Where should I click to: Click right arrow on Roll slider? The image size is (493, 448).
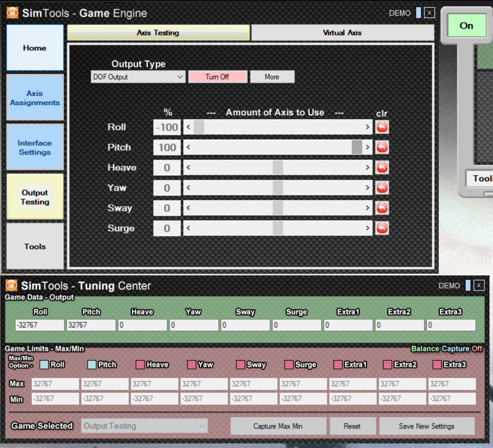(367, 127)
